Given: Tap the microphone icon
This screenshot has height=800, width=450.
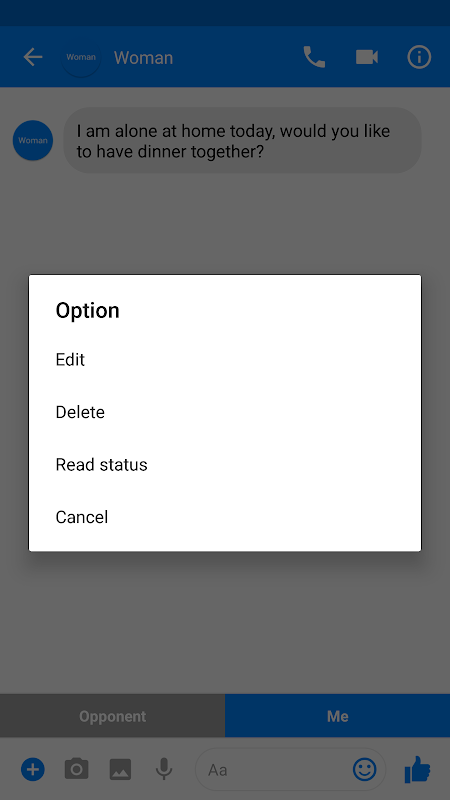Looking at the screenshot, I should pos(164,769).
